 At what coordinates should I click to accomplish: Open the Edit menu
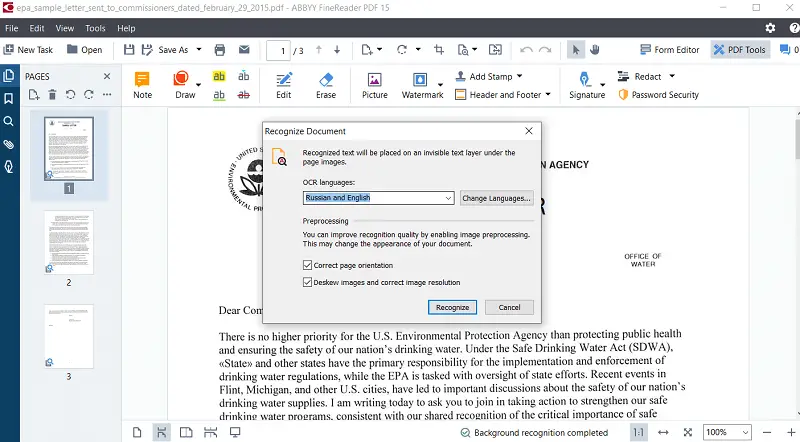coord(37,28)
